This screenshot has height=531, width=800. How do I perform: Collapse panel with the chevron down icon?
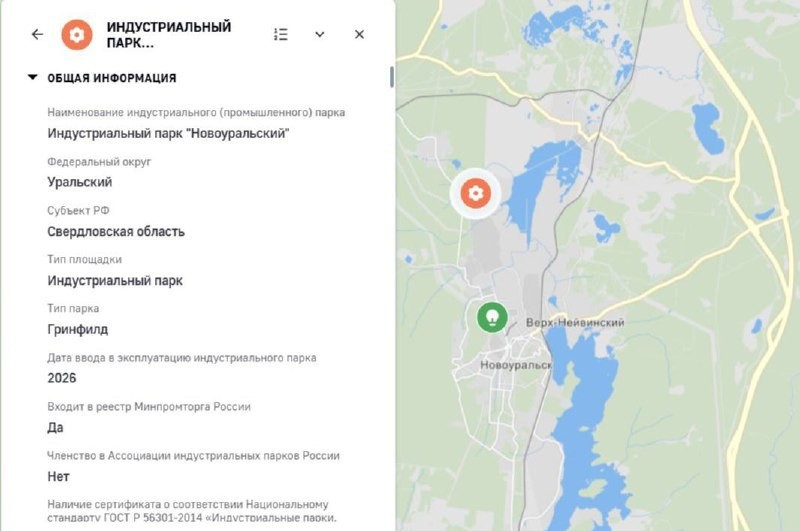[319, 34]
